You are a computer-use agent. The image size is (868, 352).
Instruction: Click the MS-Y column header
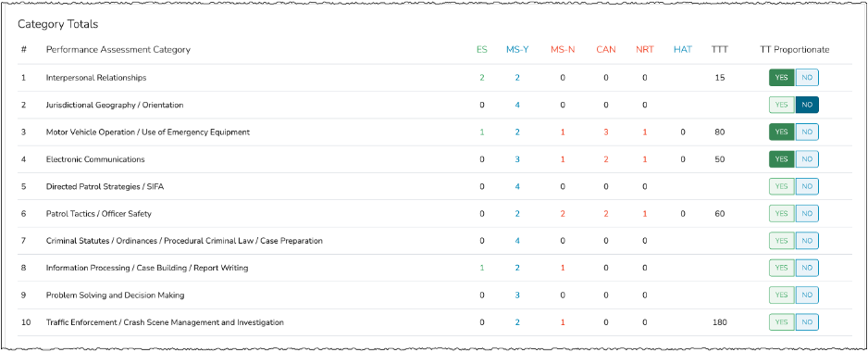click(517, 49)
